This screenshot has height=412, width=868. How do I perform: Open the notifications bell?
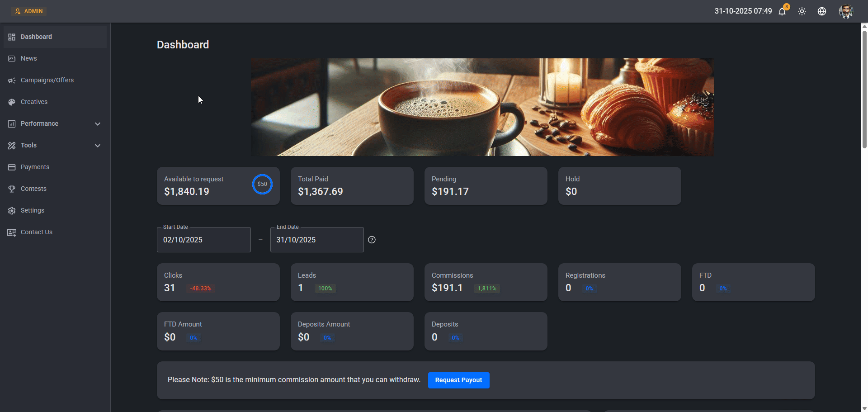click(782, 11)
